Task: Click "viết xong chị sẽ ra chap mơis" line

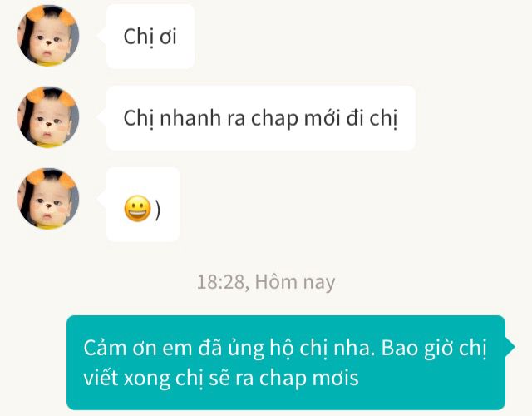Action: pyautogui.click(x=221, y=379)
